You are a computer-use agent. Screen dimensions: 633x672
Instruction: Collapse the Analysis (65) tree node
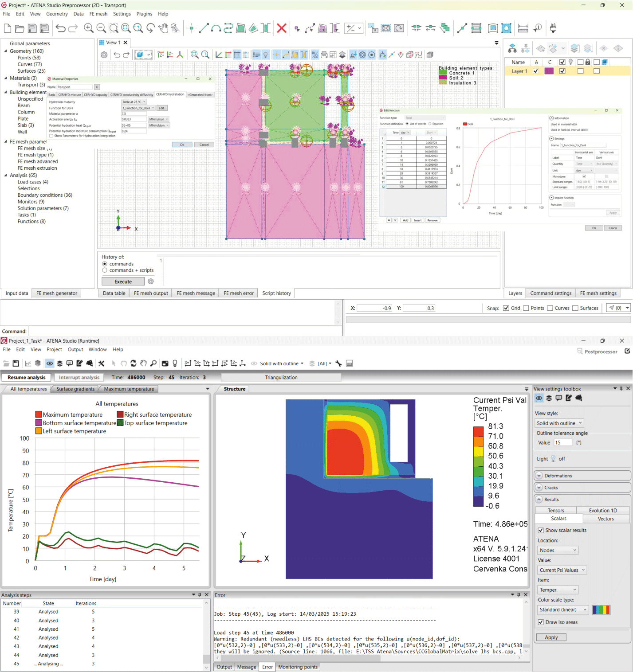coord(6,176)
